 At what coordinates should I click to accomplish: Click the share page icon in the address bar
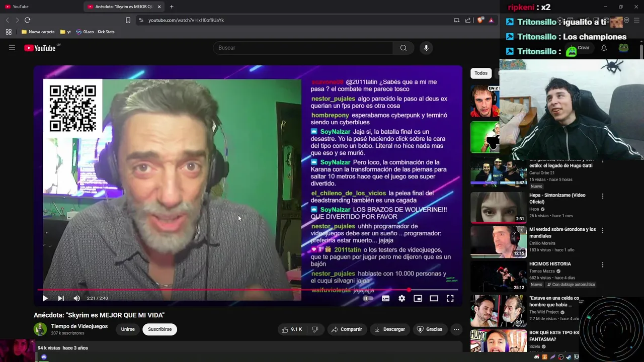point(468,20)
